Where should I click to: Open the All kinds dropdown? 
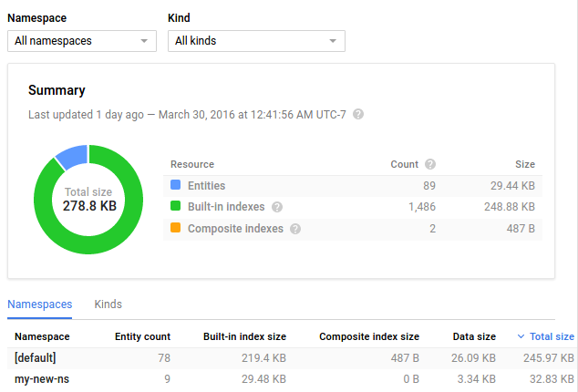click(256, 41)
